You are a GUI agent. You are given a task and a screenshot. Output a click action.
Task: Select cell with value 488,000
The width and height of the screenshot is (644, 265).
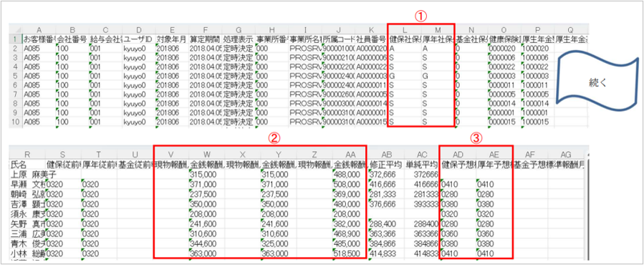350,174
